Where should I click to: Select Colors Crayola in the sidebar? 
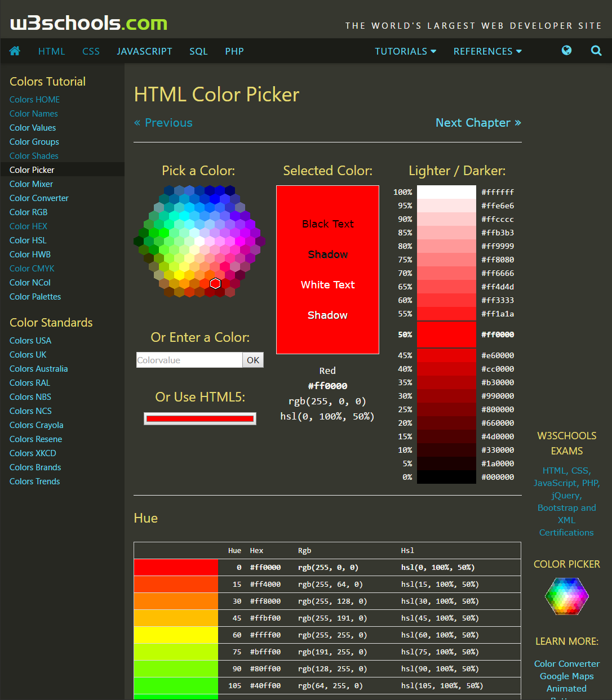point(36,425)
